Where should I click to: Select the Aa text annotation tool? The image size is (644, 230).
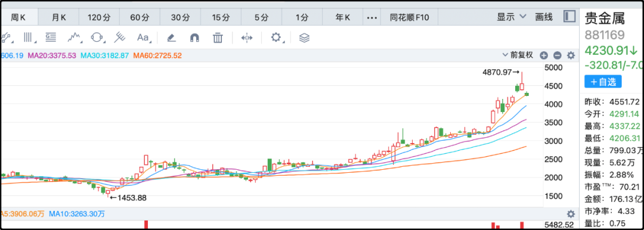[x=143, y=38]
